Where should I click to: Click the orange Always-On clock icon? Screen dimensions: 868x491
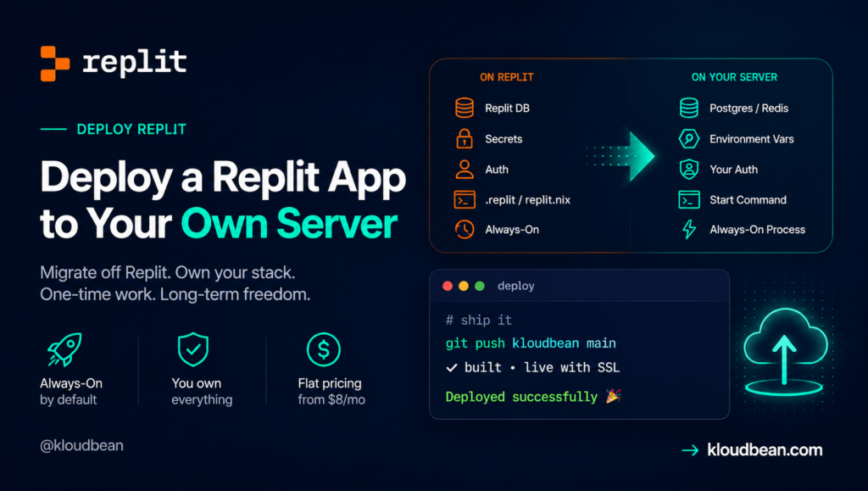(x=464, y=229)
